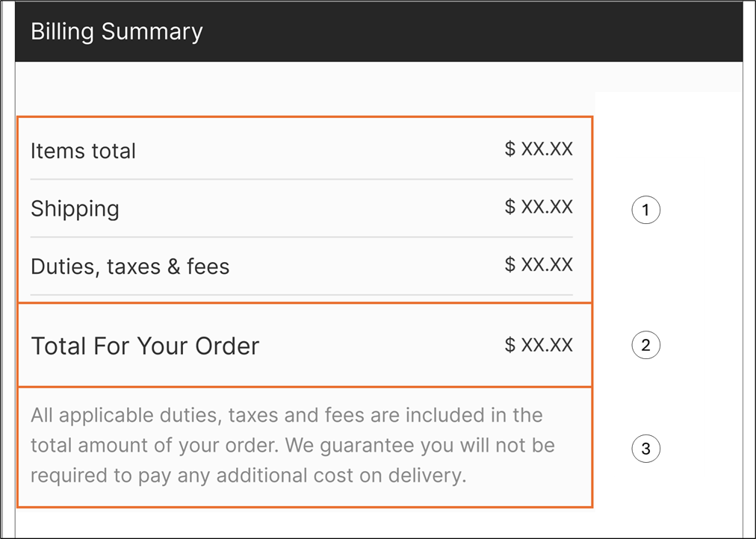
Task: Click the divider line below Shipping
Action: (302, 237)
